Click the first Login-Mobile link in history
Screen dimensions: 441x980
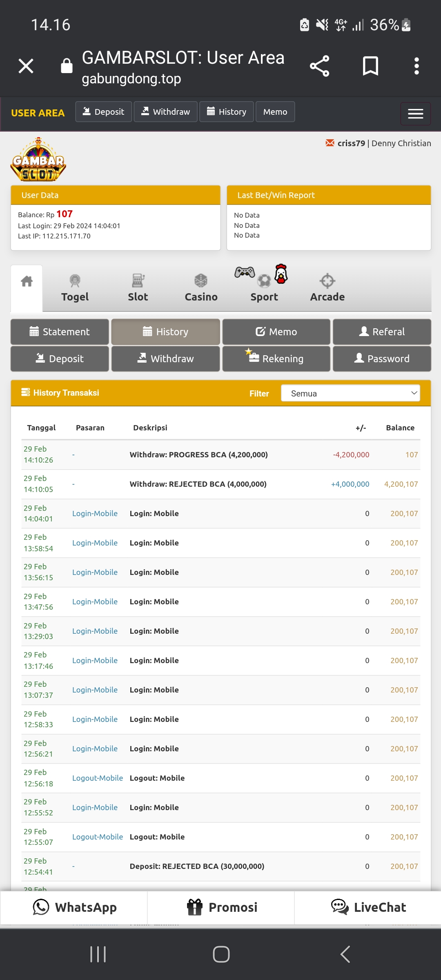click(95, 513)
